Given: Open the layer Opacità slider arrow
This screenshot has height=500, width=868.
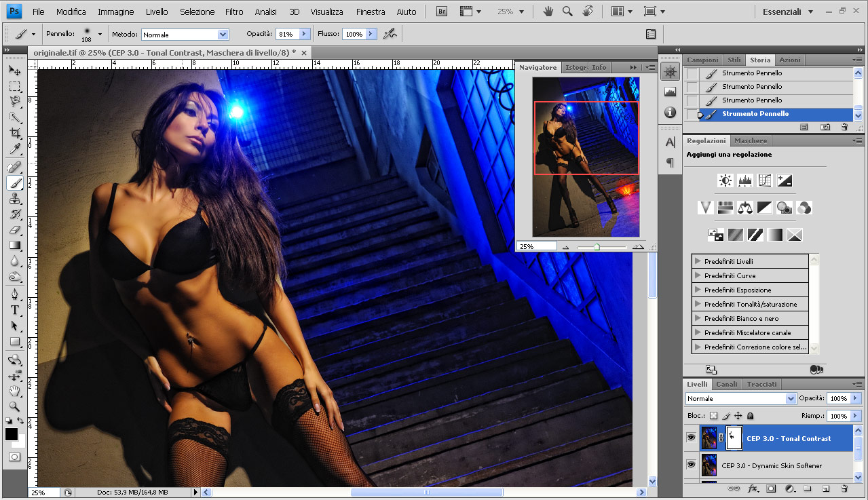Looking at the screenshot, I should 855,398.
